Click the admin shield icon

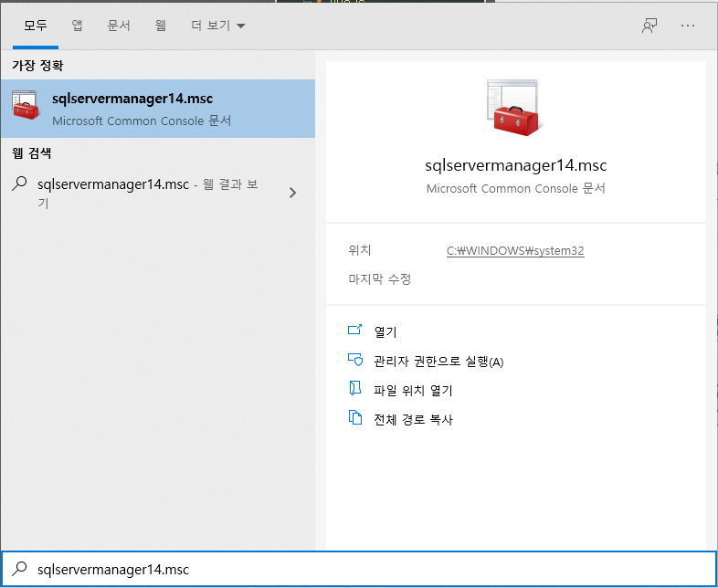(x=354, y=360)
